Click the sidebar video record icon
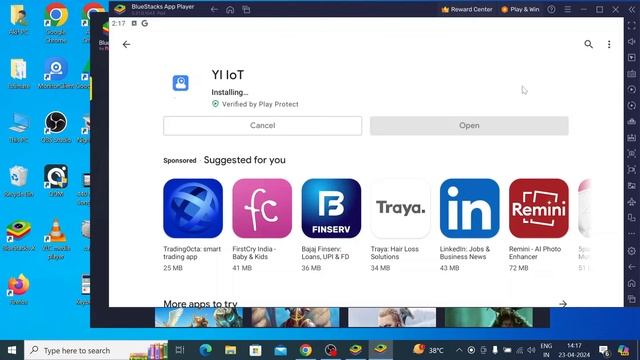 pyautogui.click(x=631, y=170)
